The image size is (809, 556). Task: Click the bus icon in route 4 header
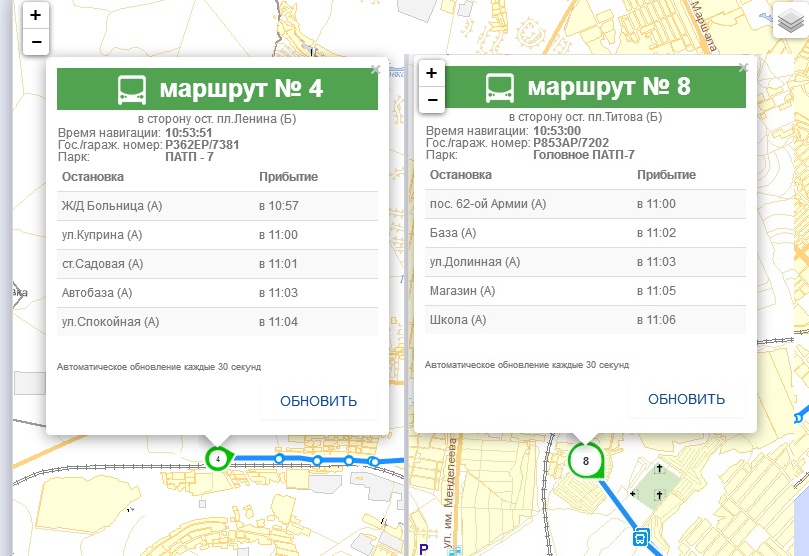tap(132, 90)
